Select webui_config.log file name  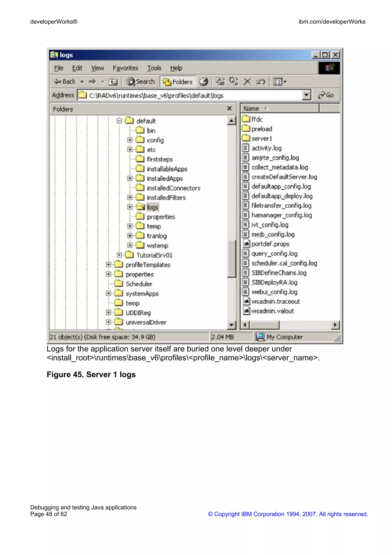pyautogui.click(x=274, y=292)
